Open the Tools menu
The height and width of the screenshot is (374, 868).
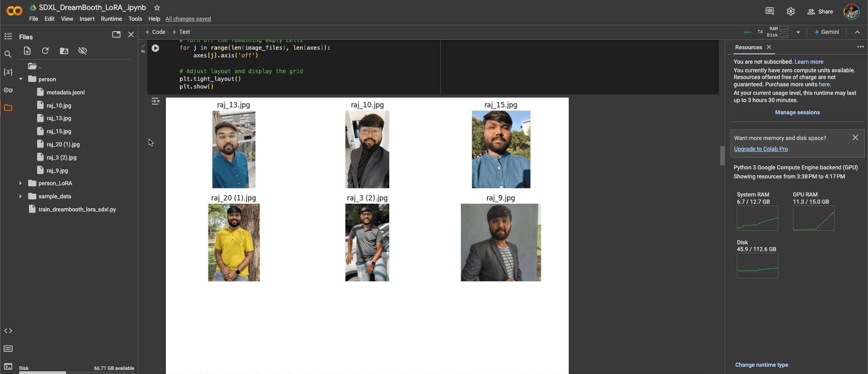[x=135, y=19]
